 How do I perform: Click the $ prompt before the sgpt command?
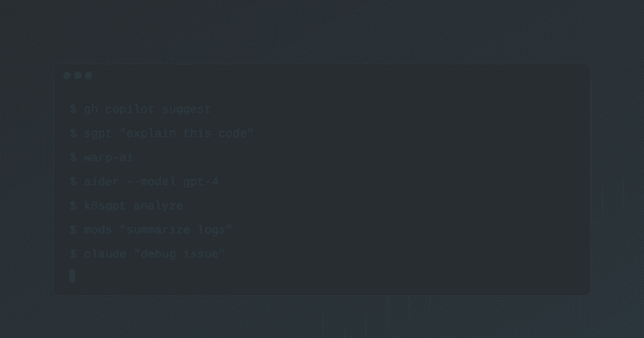click(72, 134)
